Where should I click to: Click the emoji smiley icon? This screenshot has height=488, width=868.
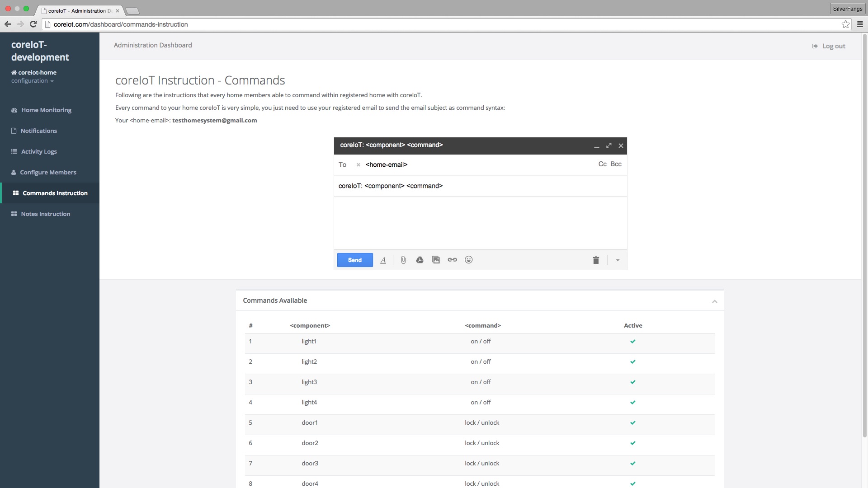tap(469, 260)
